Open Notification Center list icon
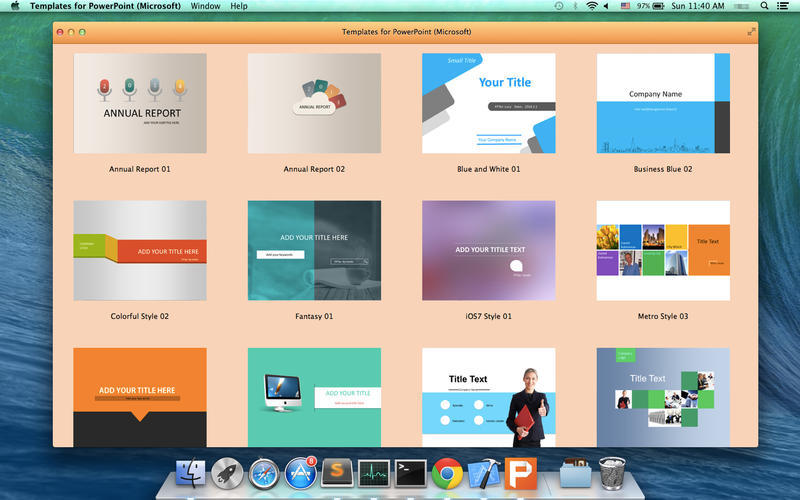This screenshot has width=800, height=500. 783,6
